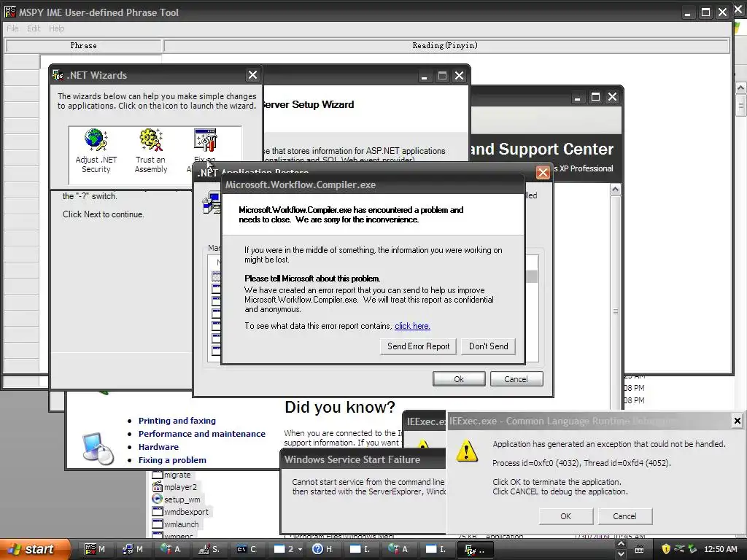Close the .NET Application Restore dialog
This screenshot has width=747, height=560.
[543, 172]
